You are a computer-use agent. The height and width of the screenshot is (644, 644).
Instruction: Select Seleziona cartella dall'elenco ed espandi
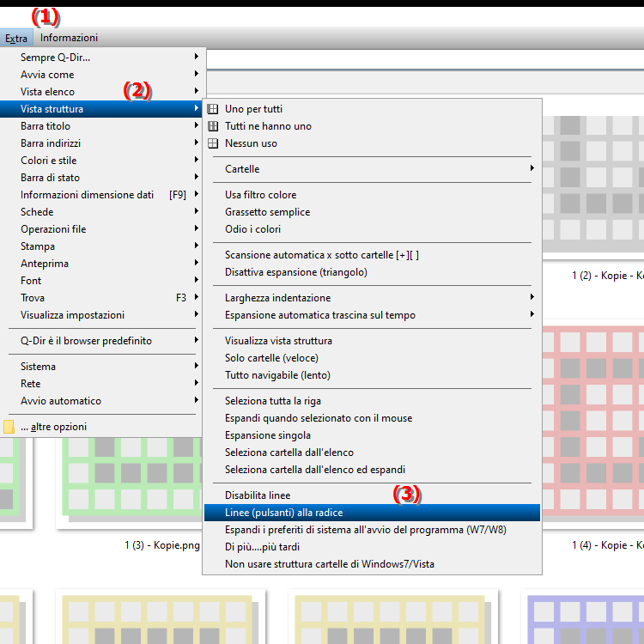(x=372, y=470)
